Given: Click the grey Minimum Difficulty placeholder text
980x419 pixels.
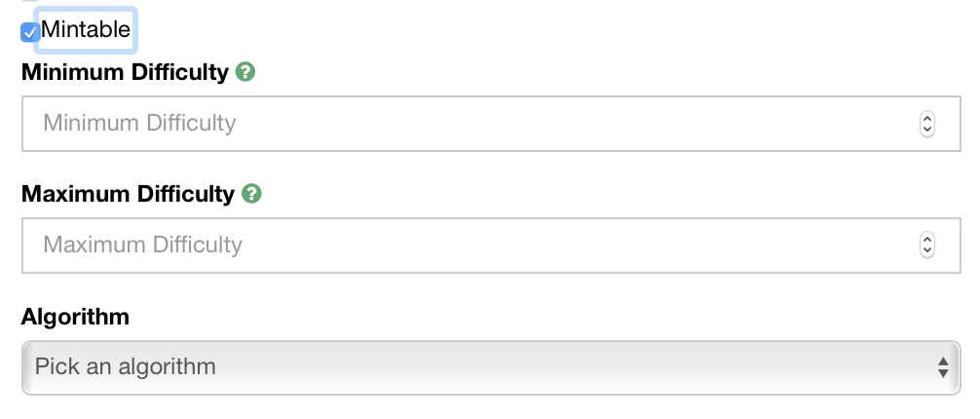Looking at the screenshot, I should pyautogui.click(x=139, y=124).
